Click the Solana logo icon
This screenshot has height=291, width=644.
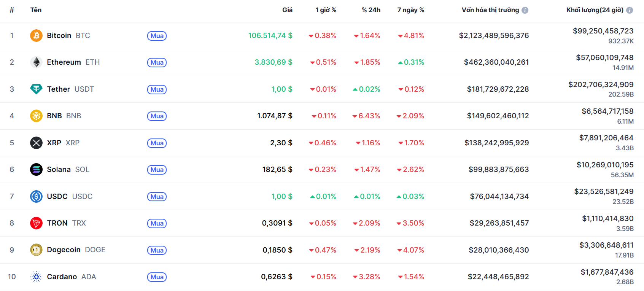point(36,170)
